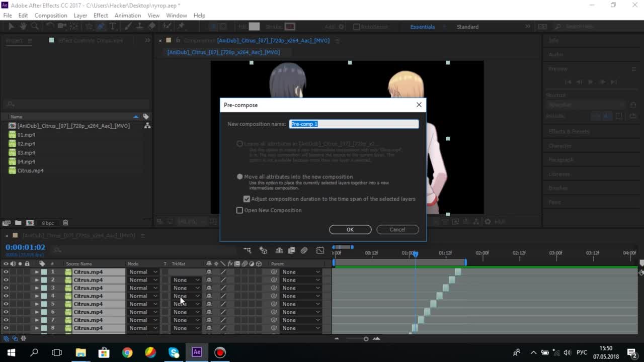Open After Effects from the taskbar

click(x=197, y=352)
